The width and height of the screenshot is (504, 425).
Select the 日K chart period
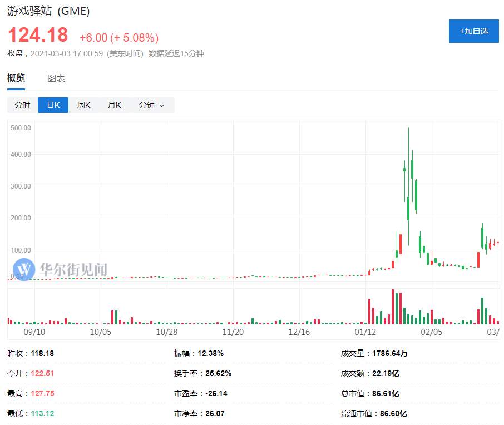pos(53,105)
